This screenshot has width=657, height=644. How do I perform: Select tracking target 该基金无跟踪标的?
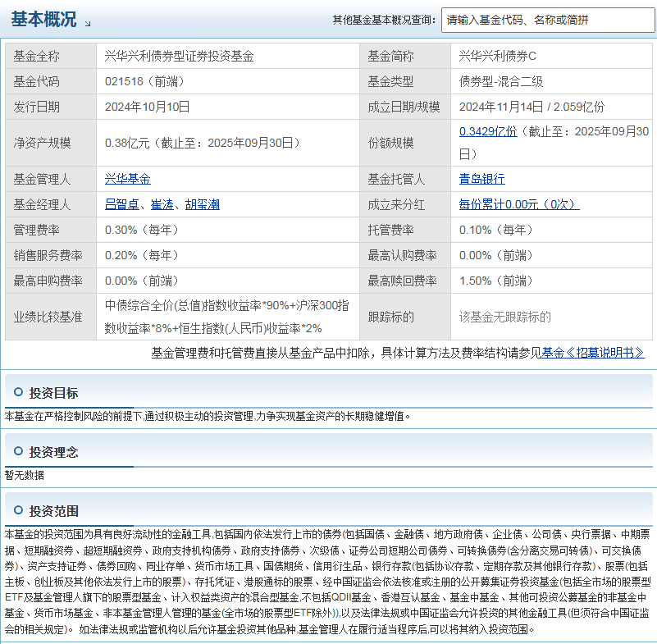point(505,317)
